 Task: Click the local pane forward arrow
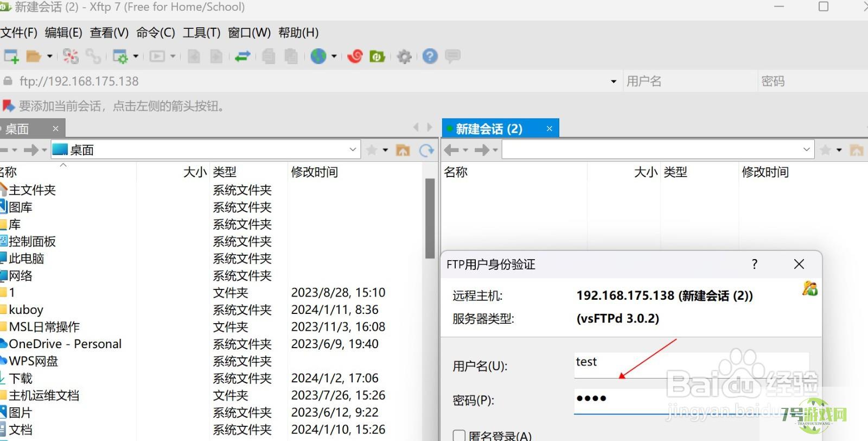pos(31,150)
